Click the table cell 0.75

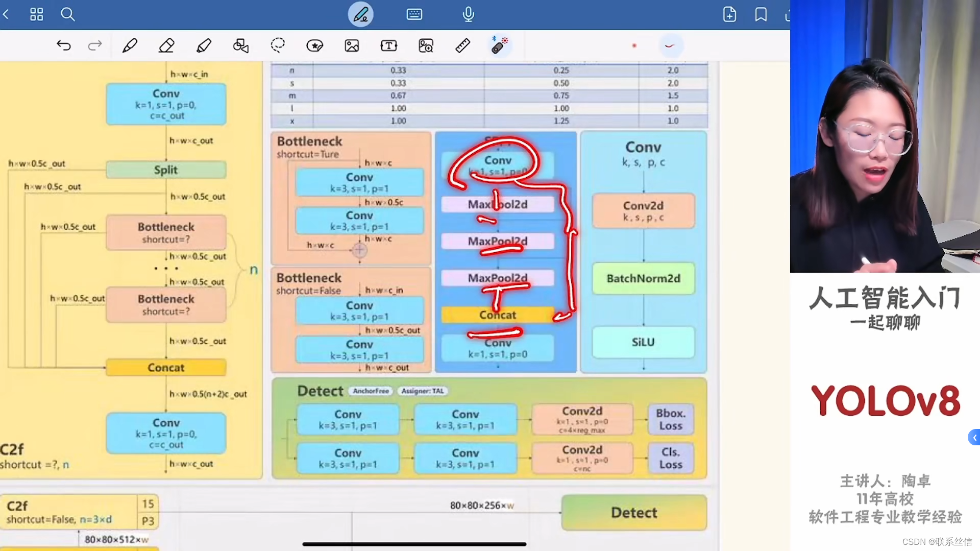[x=561, y=95]
